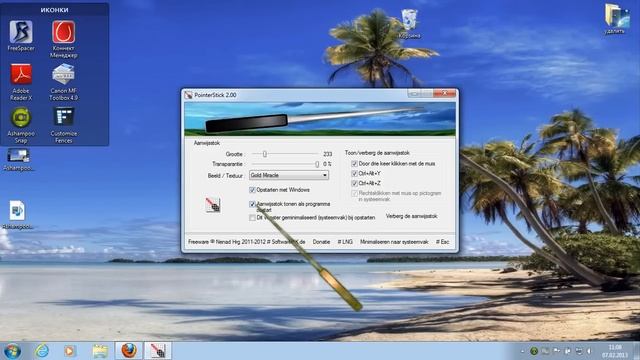Select the Ashampoo document file icon
640x360 pixels.
point(17,215)
